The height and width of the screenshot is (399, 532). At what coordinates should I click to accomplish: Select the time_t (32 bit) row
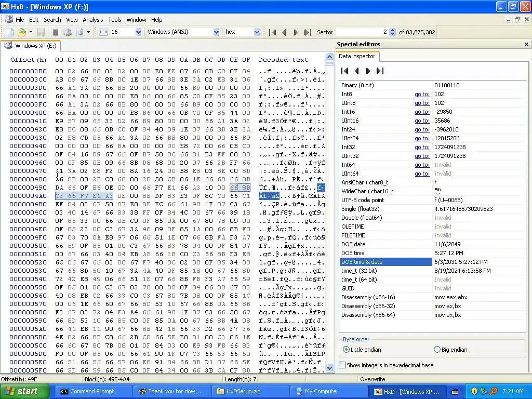tap(433, 270)
